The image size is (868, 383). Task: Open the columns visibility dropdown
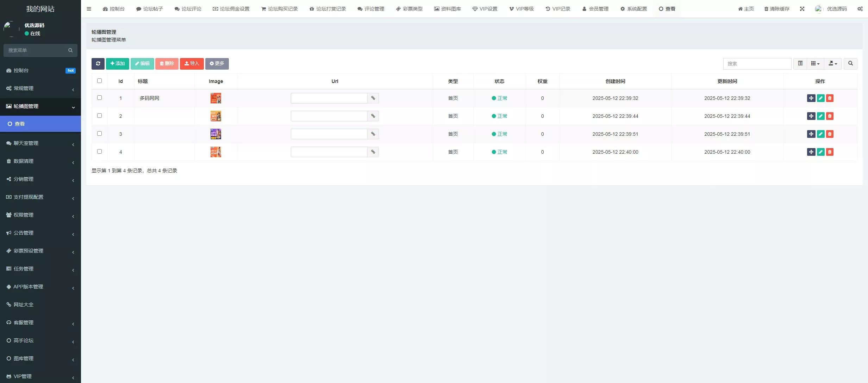point(815,64)
